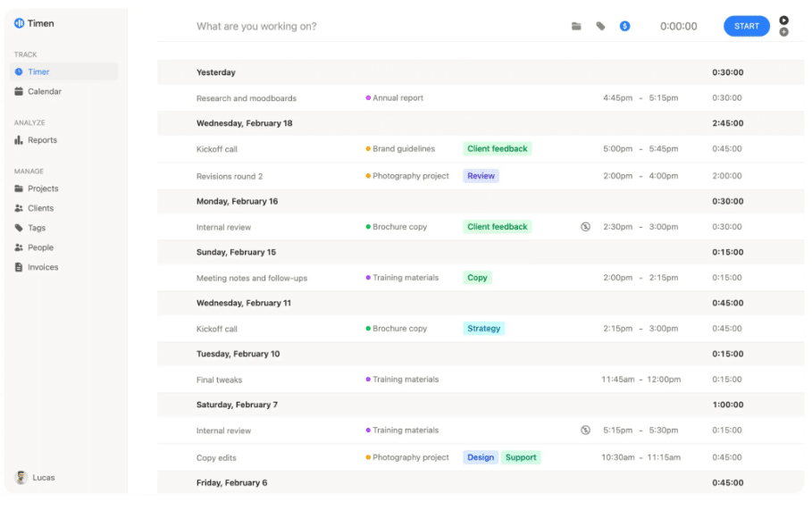Click the Design tag on Copy edits
Image resolution: width=812 pixels, height=518 pixels.
pos(481,457)
